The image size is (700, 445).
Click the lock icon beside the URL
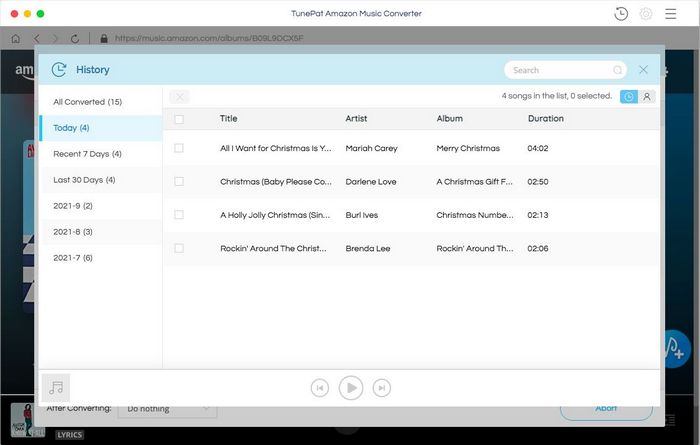click(x=104, y=39)
